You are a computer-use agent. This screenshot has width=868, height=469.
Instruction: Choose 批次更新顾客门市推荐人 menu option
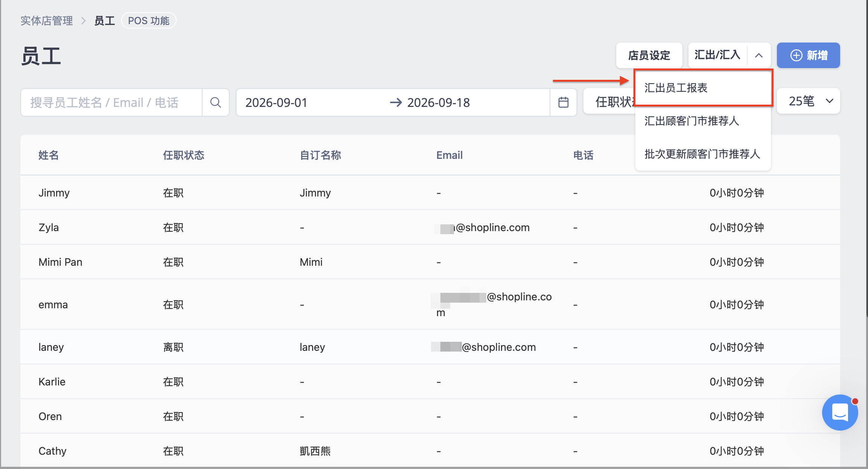pyautogui.click(x=703, y=154)
